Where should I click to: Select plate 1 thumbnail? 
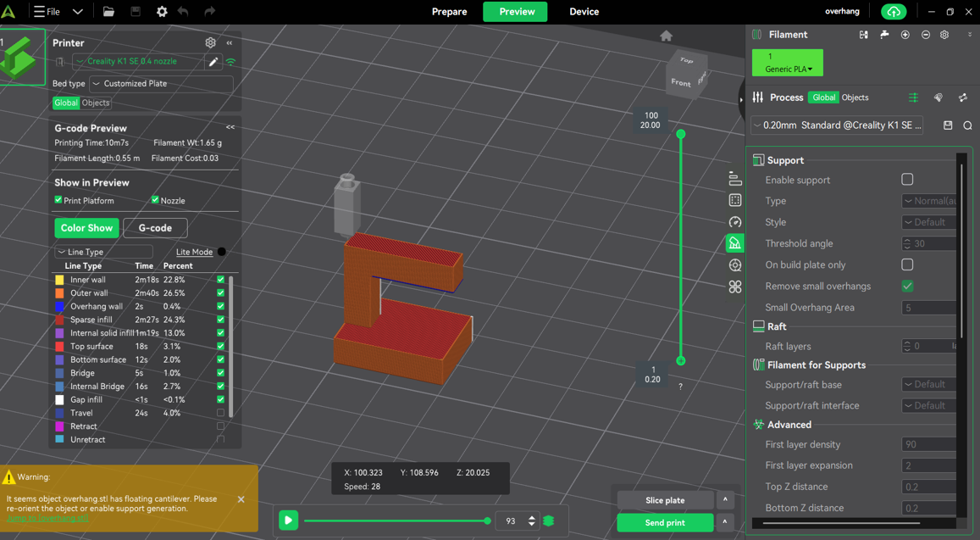tap(23, 57)
